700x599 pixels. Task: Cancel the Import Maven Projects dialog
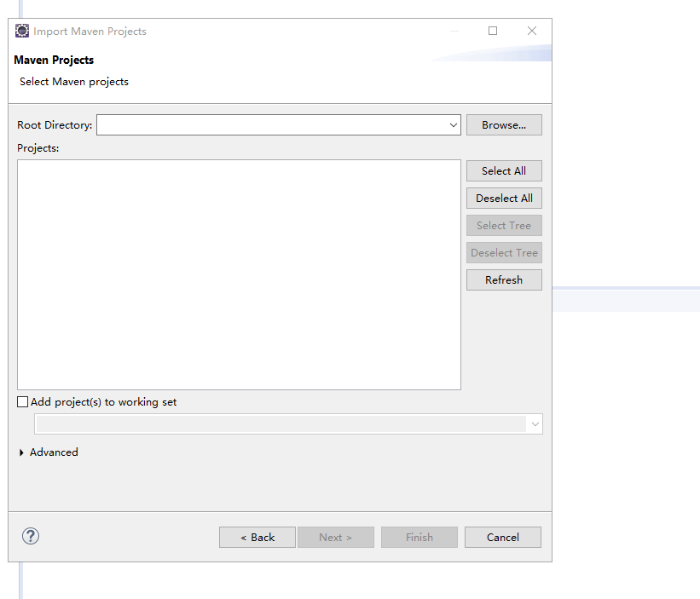click(x=503, y=537)
